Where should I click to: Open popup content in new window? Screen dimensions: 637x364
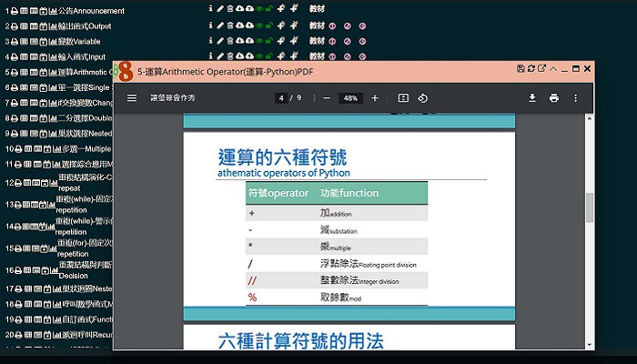[541, 68]
